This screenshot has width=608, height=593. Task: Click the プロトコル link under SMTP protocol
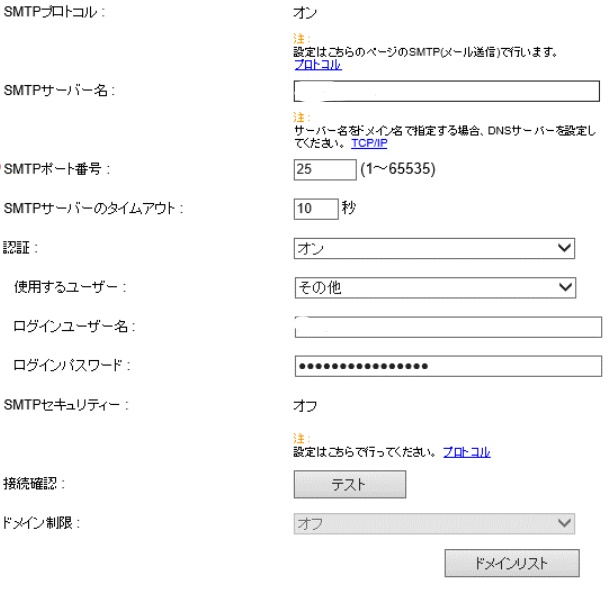tap(317, 65)
